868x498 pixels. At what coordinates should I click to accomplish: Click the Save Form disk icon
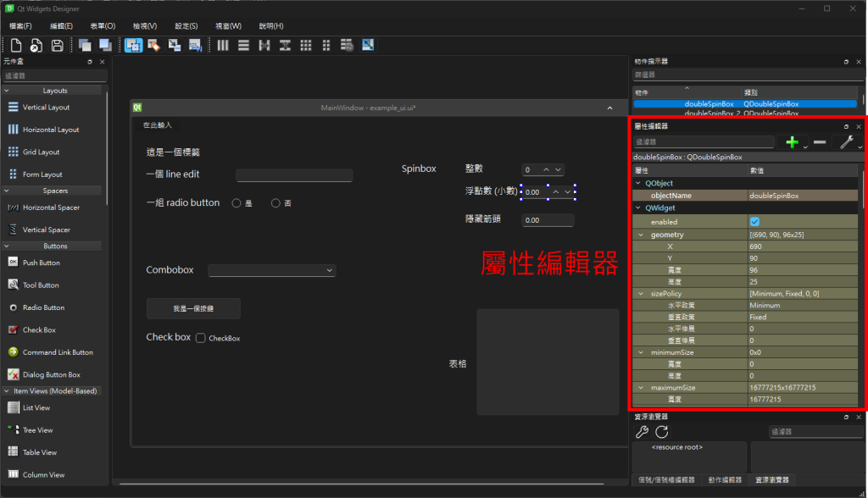[57, 46]
